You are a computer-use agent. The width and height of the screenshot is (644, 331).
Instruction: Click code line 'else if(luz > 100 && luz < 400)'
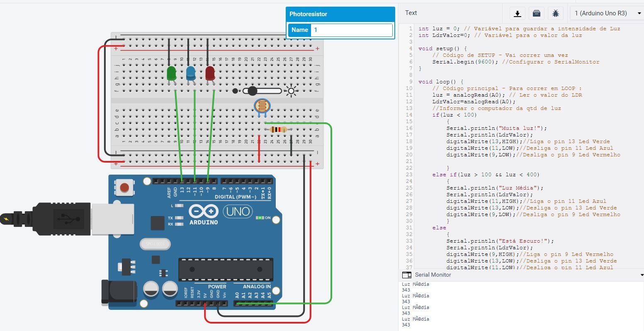[486, 175]
